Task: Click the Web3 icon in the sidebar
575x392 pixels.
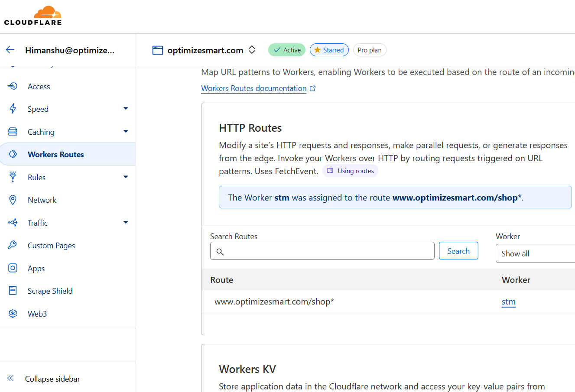Action: click(13, 314)
